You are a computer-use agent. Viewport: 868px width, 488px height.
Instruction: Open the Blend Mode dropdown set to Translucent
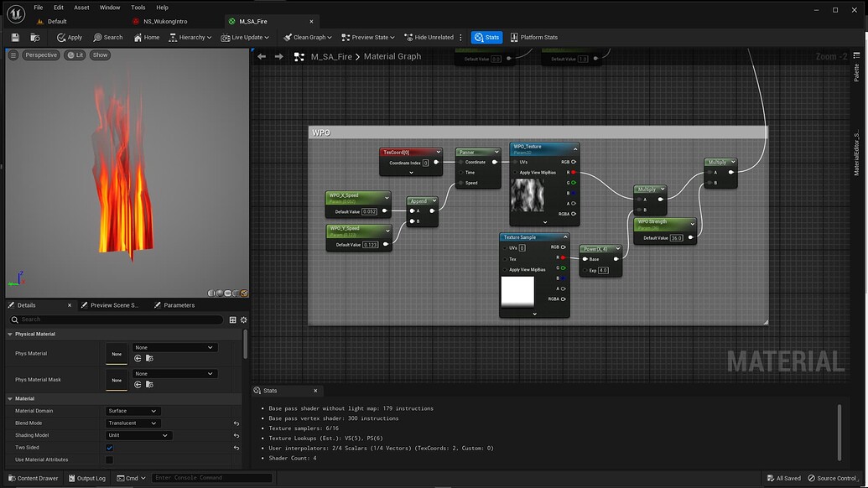[x=133, y=423]
